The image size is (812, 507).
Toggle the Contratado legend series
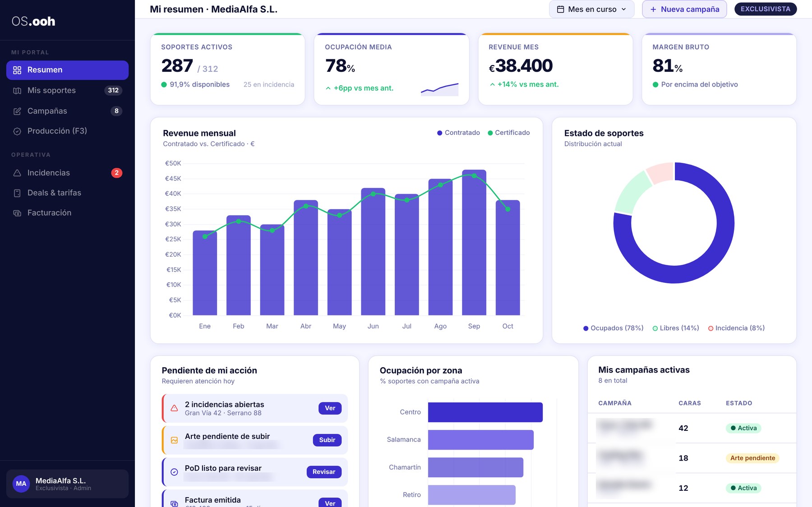click(x=458, y=133)
